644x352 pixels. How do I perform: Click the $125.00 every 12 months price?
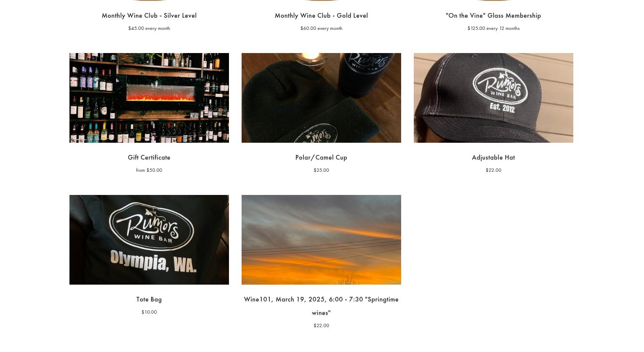coord(493,28)
